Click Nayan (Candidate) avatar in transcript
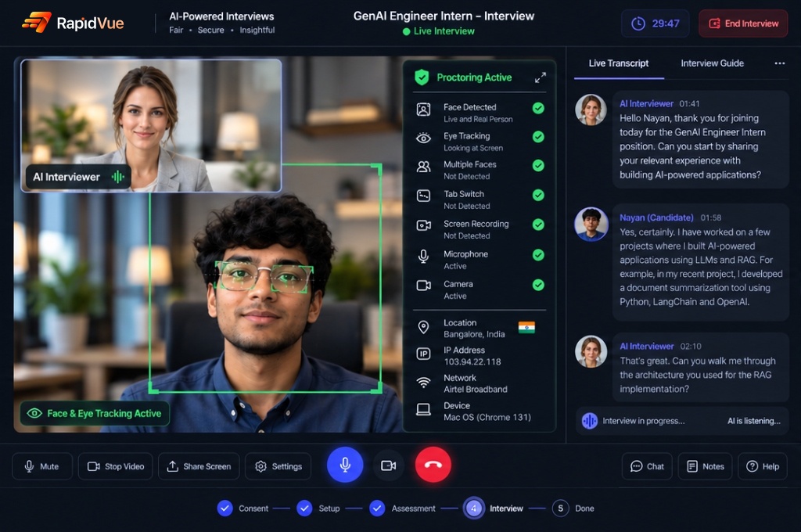The image size is (801, 532). coord(591,223)
